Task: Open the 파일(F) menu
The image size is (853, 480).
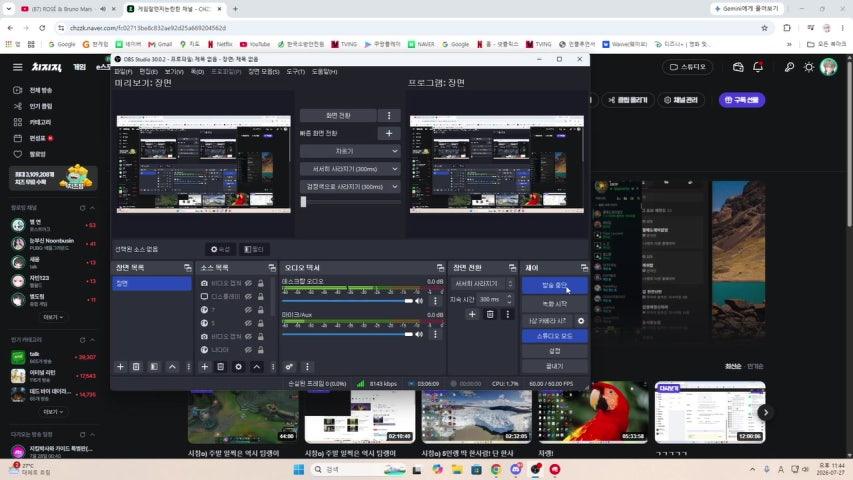Action: click(x=123, y=72)
